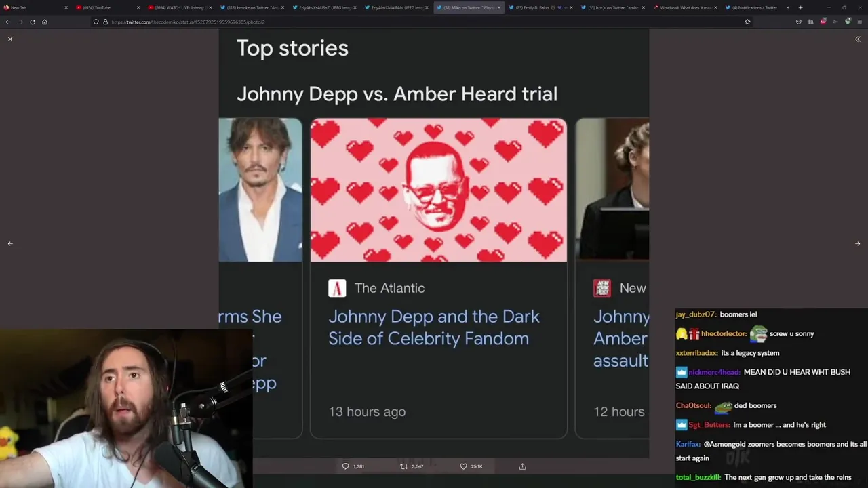Click the site padlock security icon
This screenshot has height=488, width=868.
(x=105, y=22)
